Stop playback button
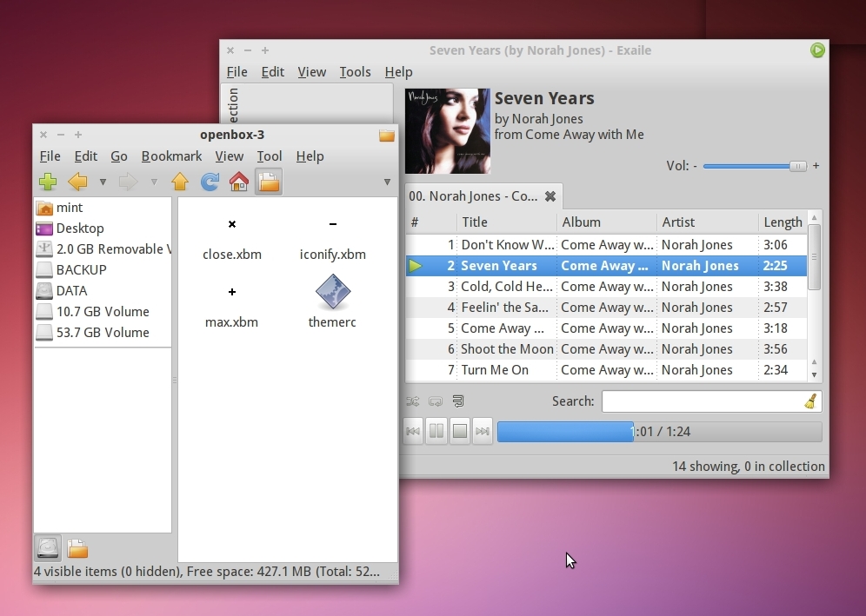The width and height of the screenshot is (866, 616). (459, 431)
